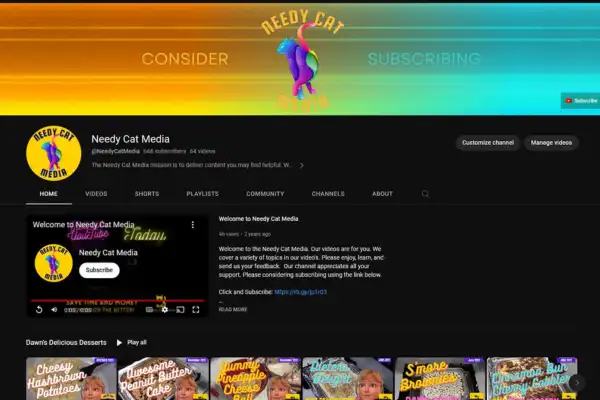Open S'more Brownies video thumbnail
Viewport: 600px width, 400px height.
pyautogui.click(x=440, y=379)
